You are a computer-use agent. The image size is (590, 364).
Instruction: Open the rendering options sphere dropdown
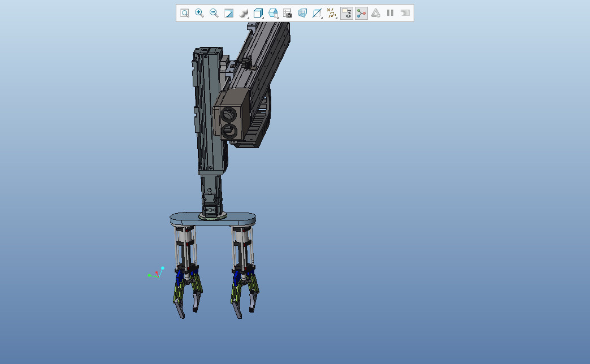(244, 13)
